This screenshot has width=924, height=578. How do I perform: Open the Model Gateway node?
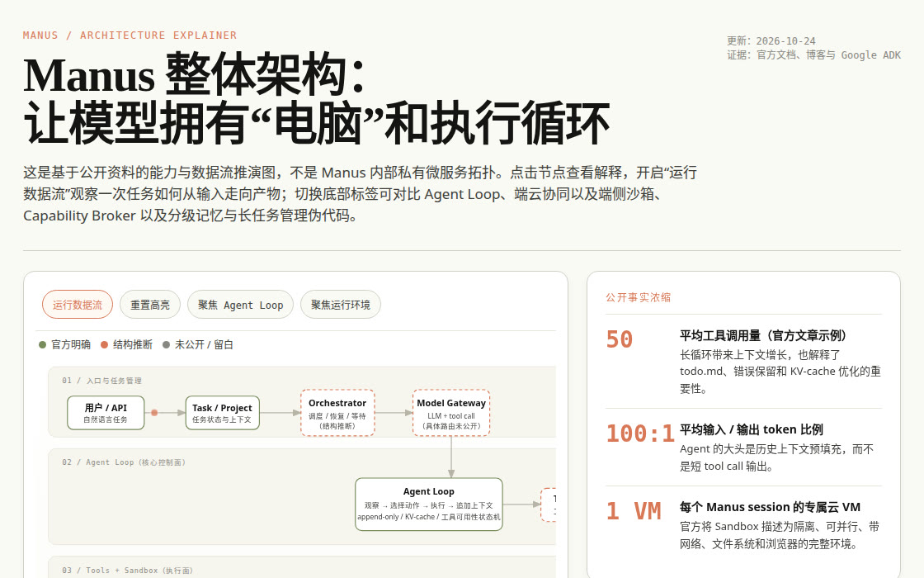pyautogui.click(x=451, y=413)
